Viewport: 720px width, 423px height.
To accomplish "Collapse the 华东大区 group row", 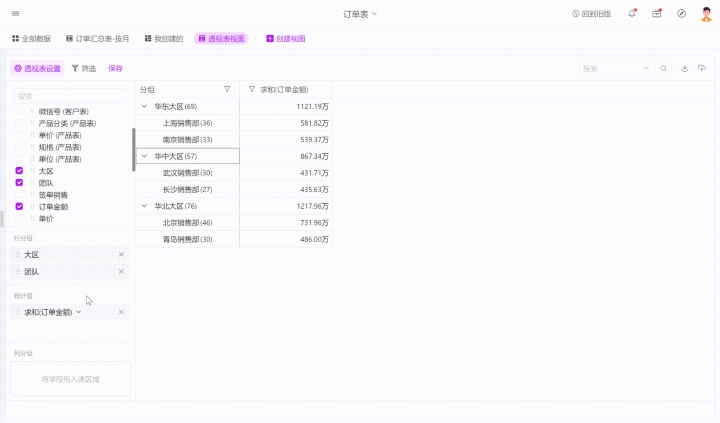I will (x=144, y=106).
